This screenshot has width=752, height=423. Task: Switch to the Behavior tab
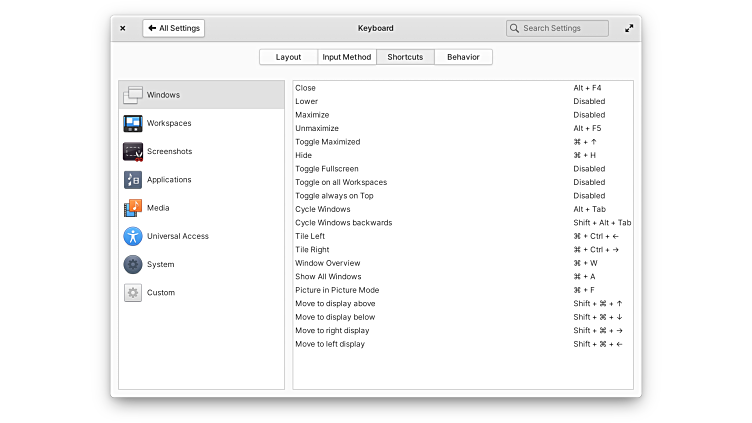click(463, 57)
